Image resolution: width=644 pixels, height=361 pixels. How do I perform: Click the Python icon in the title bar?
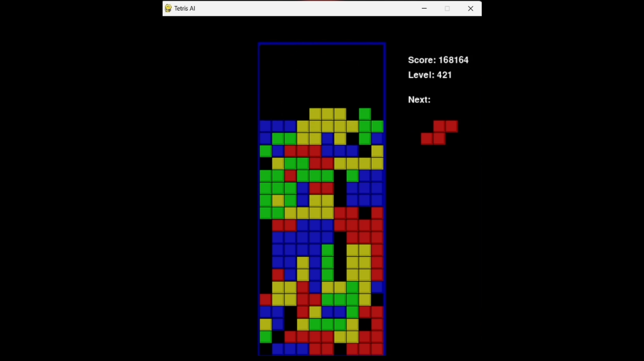[167, 8]
